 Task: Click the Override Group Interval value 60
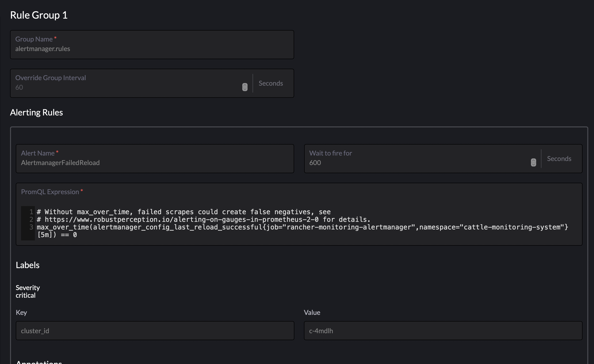point(19,87)
